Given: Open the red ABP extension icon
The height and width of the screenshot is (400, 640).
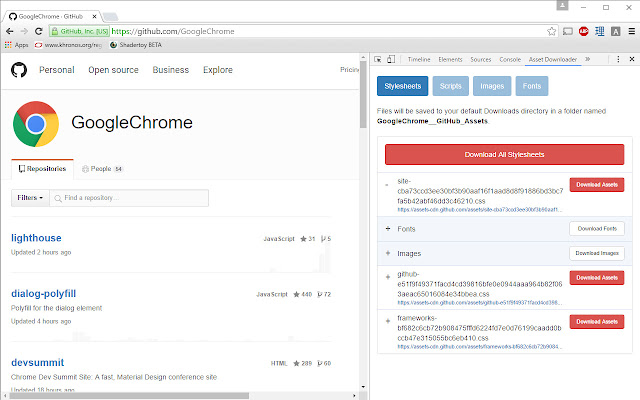Looking at the screenshot, I should pos(584,31).
